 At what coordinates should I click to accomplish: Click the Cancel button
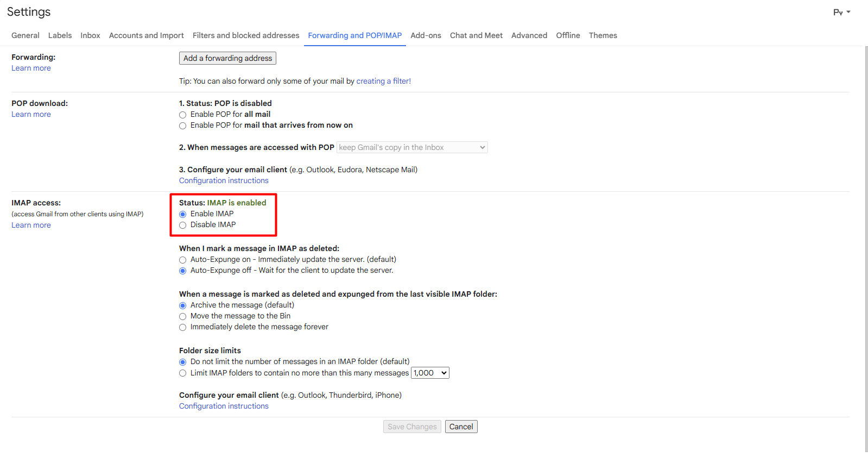pyautogui.click(x=461, y=427)
